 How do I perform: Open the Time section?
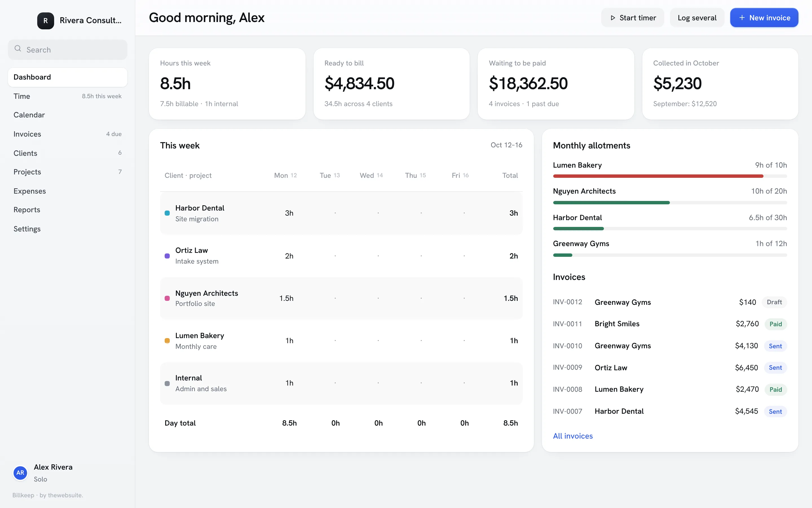(x=67, y=96)
